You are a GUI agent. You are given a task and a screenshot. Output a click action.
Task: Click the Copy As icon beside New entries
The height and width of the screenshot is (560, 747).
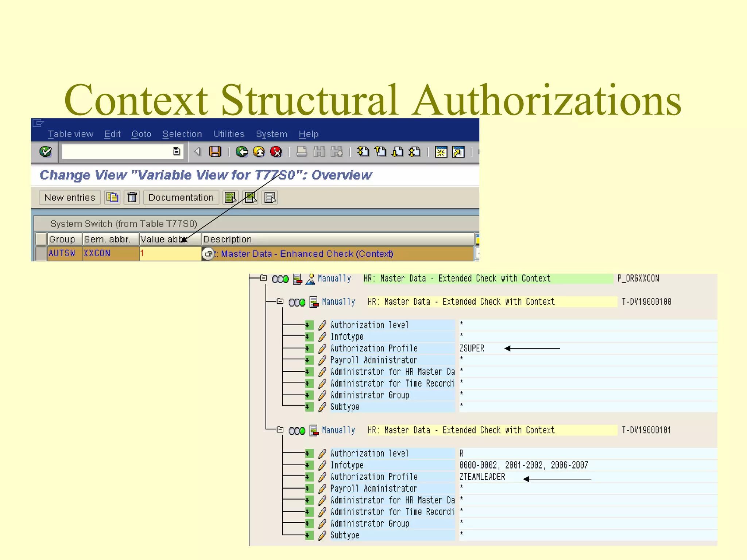(112, 197)
